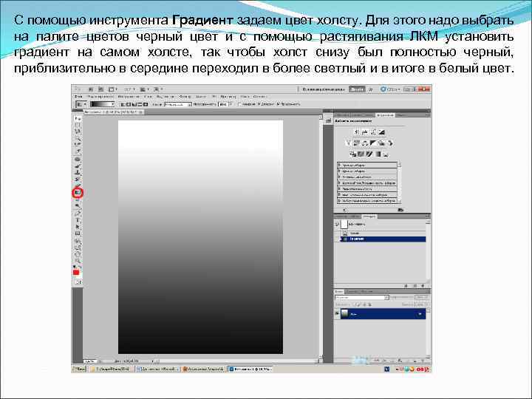Select the Новый history state

pos(383,233)
